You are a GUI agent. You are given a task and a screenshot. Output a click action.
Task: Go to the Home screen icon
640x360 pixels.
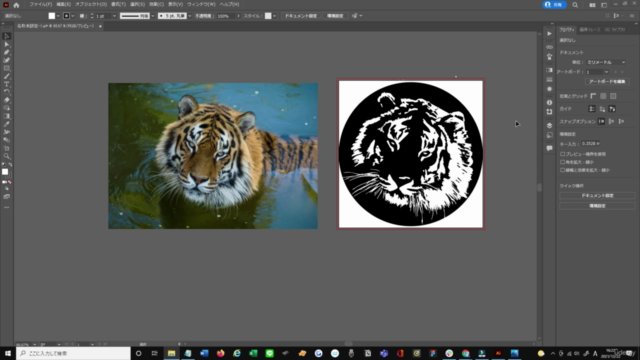coord(16,5)
